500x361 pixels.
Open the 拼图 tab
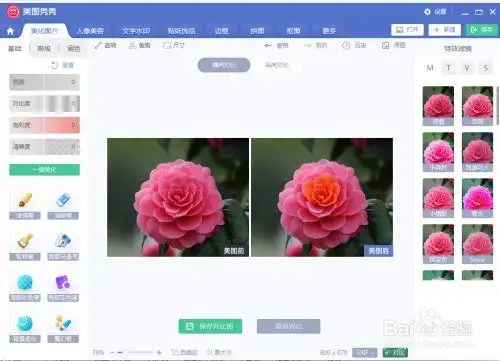(257, 31)
